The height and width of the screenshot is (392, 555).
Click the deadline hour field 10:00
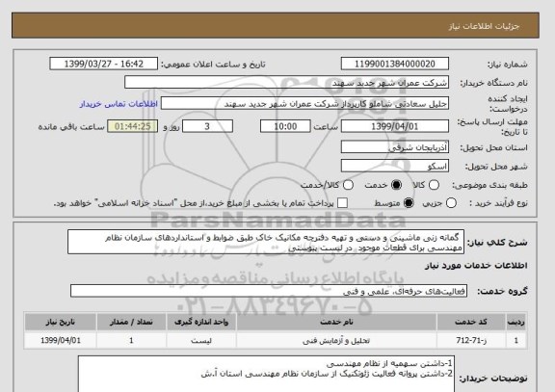coord(285,126)
